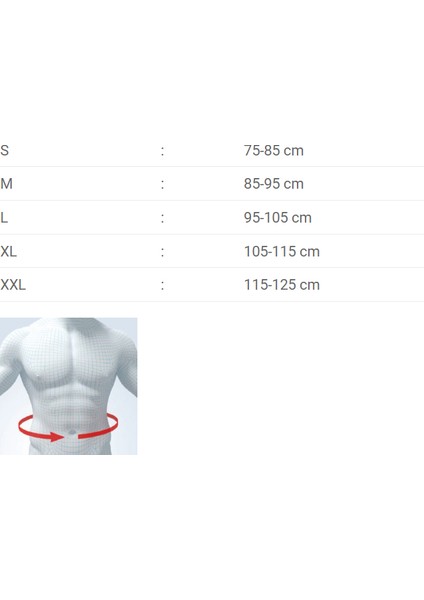Click the red arrow head on the waist

pos(57,437)
